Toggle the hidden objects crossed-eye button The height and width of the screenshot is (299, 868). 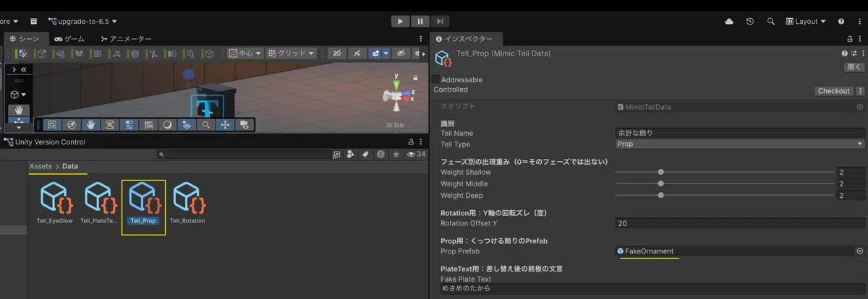(402, 53)
